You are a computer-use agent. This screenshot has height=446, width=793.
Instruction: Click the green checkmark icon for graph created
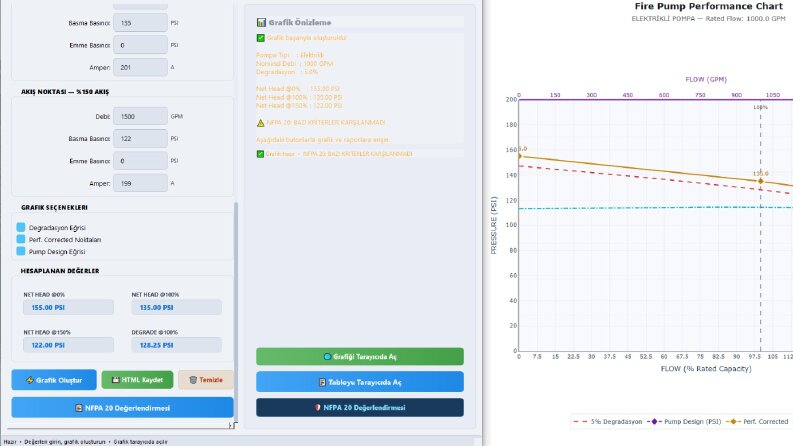pyautogui.click(x=260, y=38)
